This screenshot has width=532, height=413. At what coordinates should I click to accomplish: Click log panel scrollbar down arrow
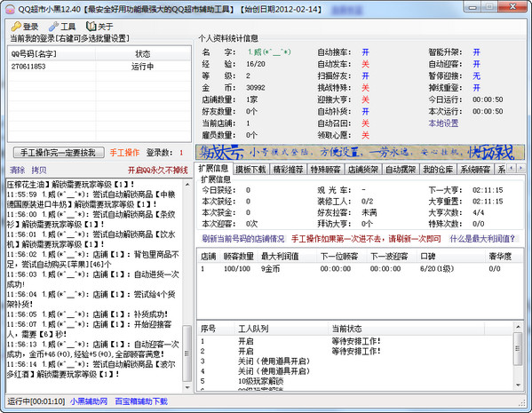(187, 387)
